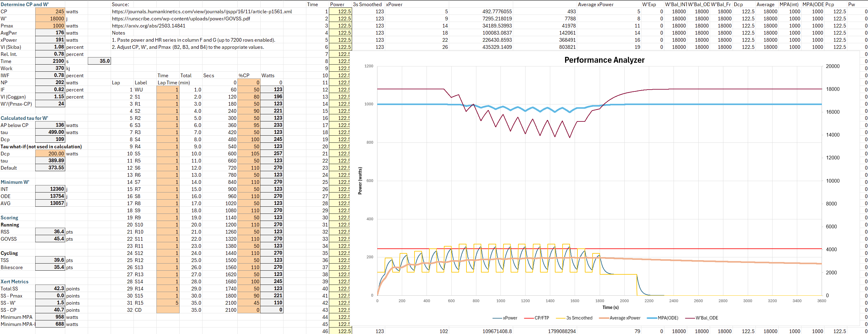Select the lap time cell for R15

coord(168,303)
